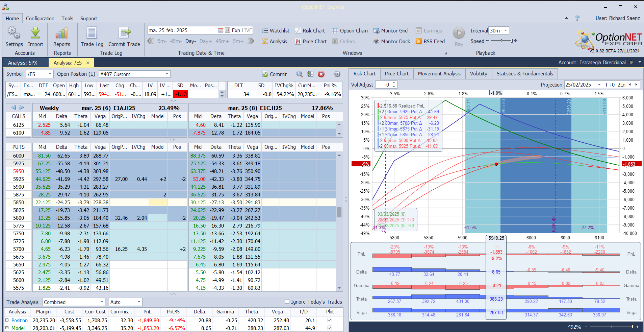This screenshot has width=644, height=332.
Task: Open Risk Chart from the Windows group
Action: pos(310,31)
